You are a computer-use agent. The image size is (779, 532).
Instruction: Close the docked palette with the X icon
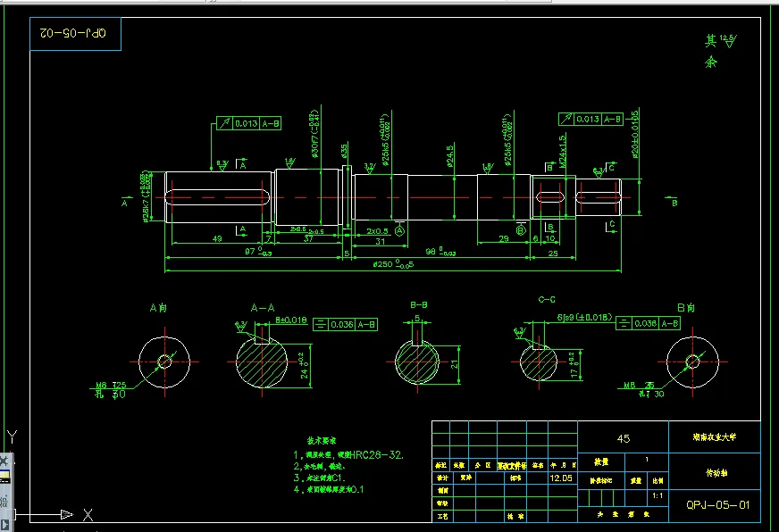click(x=4, y=461)
